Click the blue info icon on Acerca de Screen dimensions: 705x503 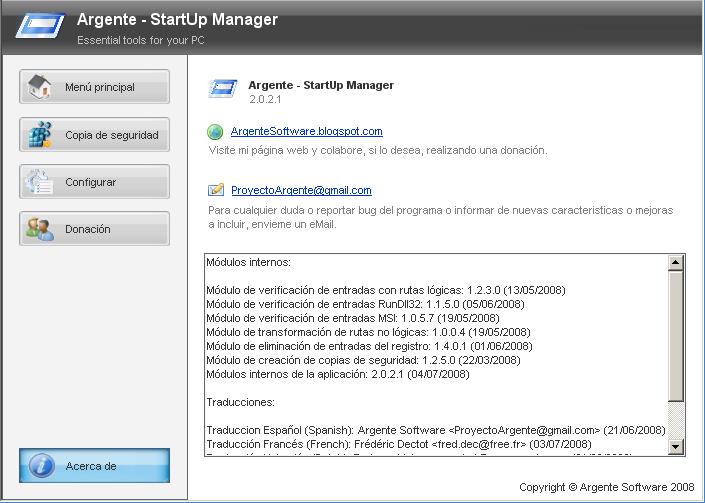point(41,466)
